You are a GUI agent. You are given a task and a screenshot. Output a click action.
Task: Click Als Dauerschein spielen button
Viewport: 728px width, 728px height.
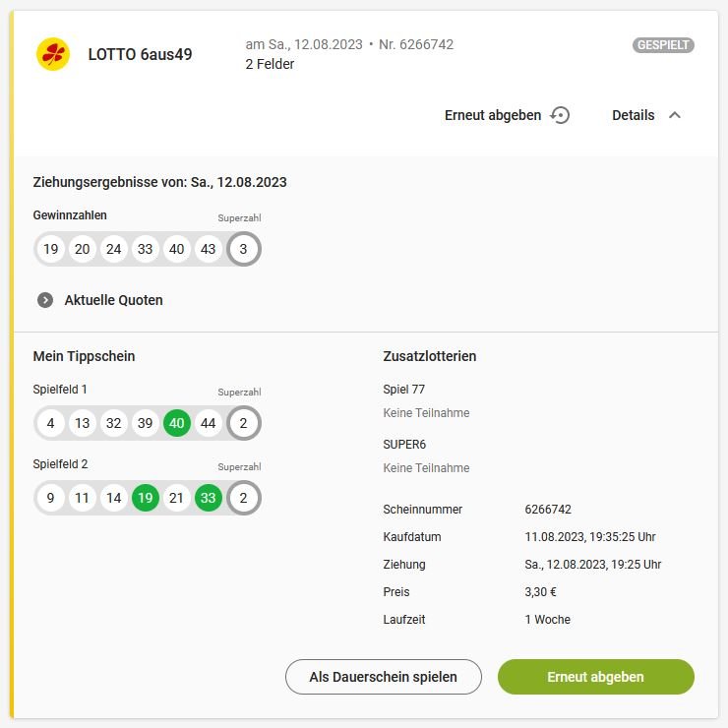(383, 677)
